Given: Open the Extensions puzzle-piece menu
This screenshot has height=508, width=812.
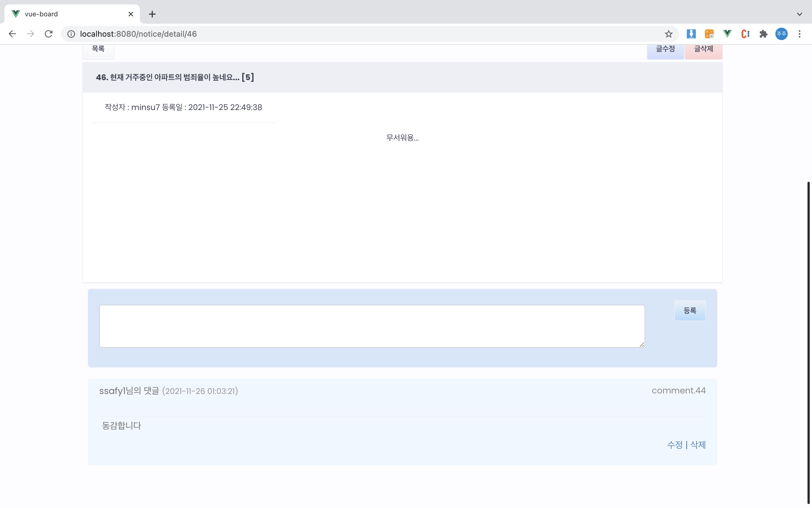Looking at the screenshot, I should pyautogui.click(x=763, y=34).
